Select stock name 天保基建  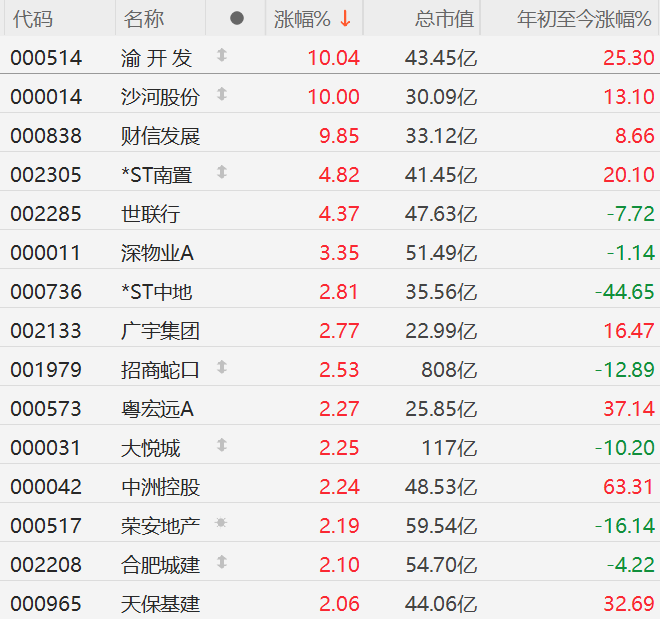160,604
